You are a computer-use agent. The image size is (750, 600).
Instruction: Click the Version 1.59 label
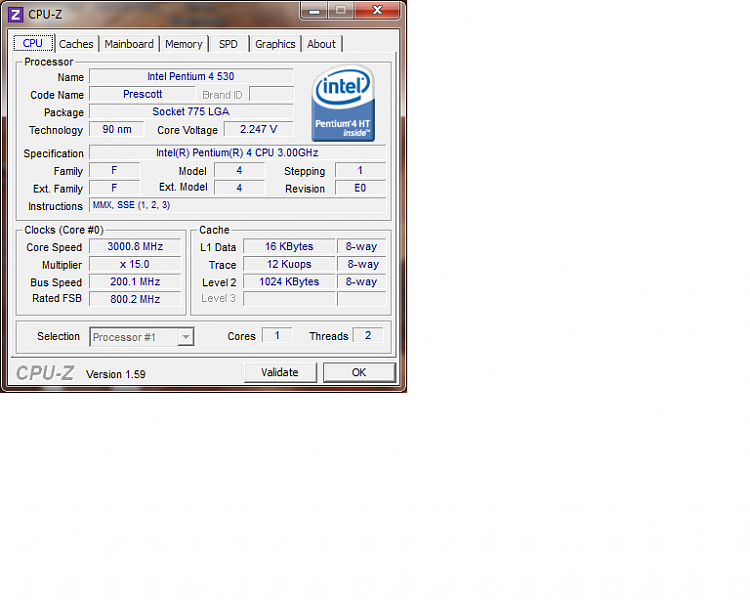point(116,374)
